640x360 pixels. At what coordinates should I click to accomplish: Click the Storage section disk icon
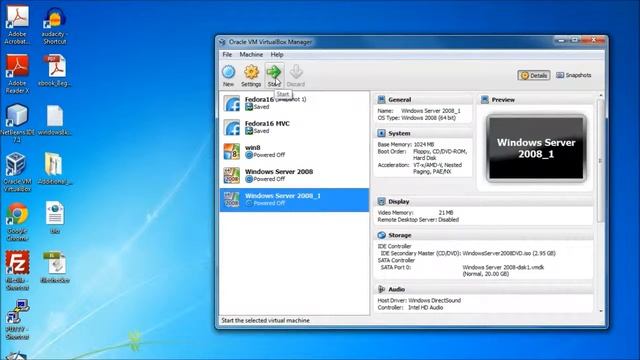click(381, 236)
